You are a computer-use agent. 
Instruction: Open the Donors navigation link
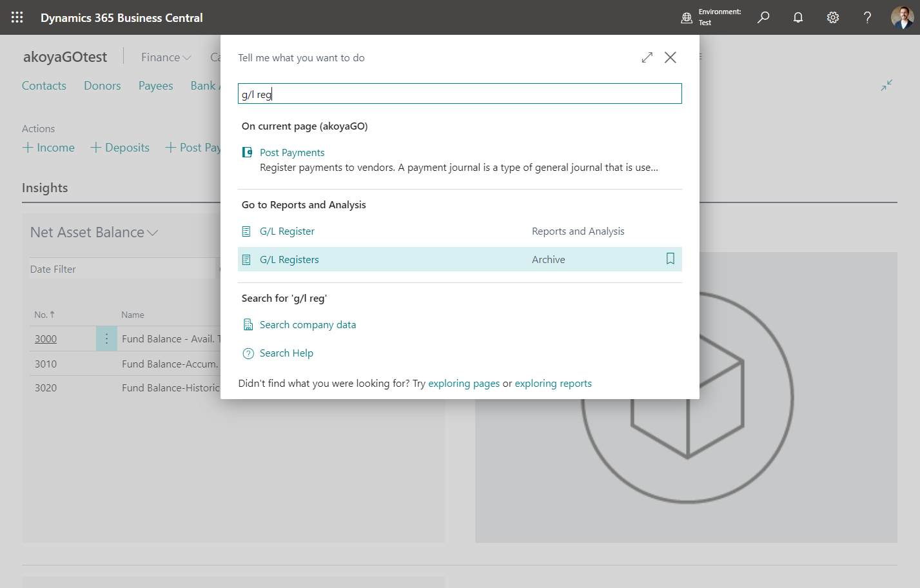103,86
